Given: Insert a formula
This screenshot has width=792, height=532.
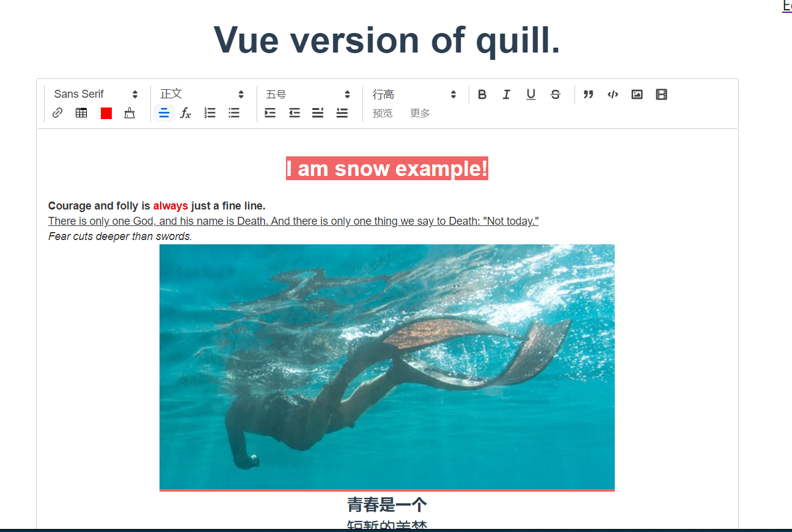Looking at the screenshot, I should pyautogui.click(x=185, y=113).
